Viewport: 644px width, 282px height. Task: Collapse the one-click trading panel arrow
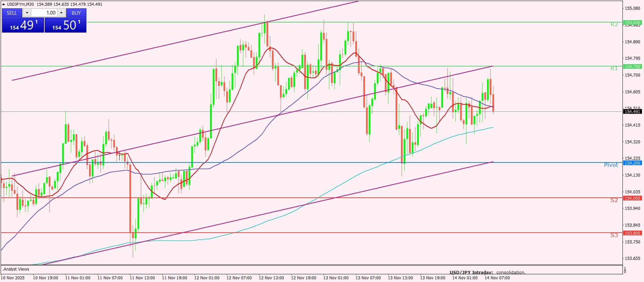pos(4,4)
